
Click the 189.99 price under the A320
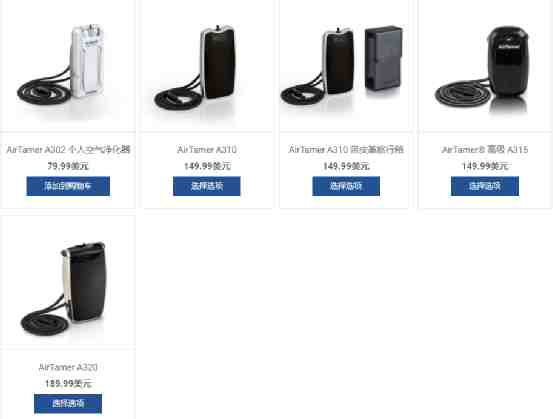(x=68, y=383)
